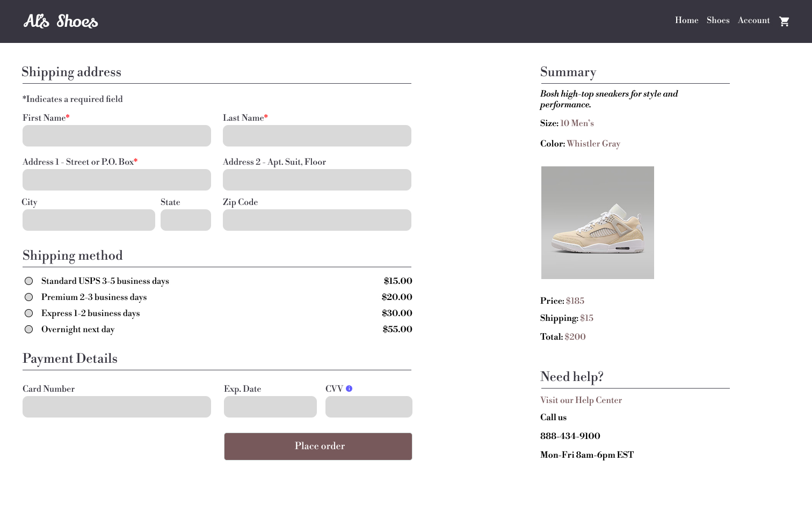Enable Express 1-2 business days shipping
Image resolution: width=812 pixels, height=527 pixels.
point(28,313)
